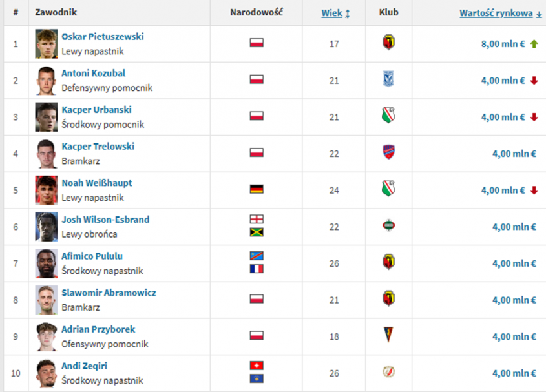This screenshot has height=392, width=546.
Task: Click Lech Poznań crest beside Antoni Kozubal
Action: click(x=388, y=79)
